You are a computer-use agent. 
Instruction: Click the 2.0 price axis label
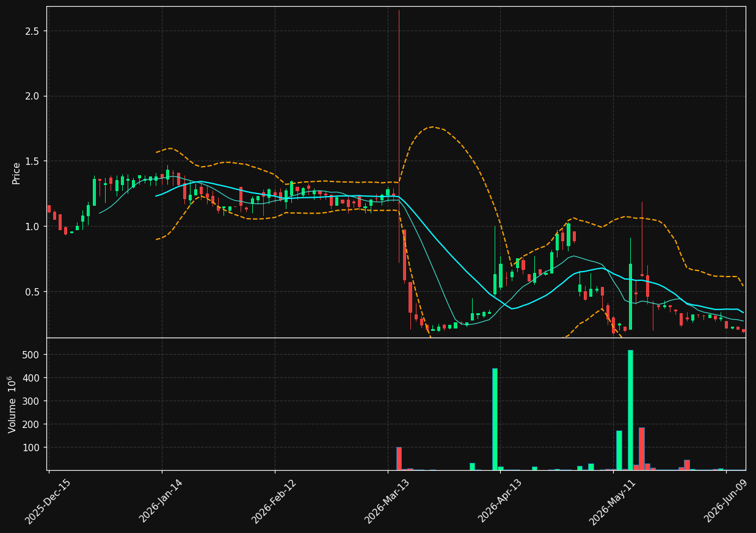pos(32,96)
